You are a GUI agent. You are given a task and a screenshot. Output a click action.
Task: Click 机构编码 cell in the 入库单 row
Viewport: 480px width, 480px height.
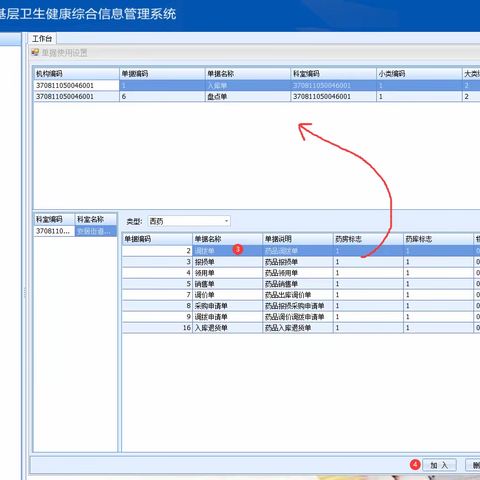pyautogui.click(x=76, y=85)
